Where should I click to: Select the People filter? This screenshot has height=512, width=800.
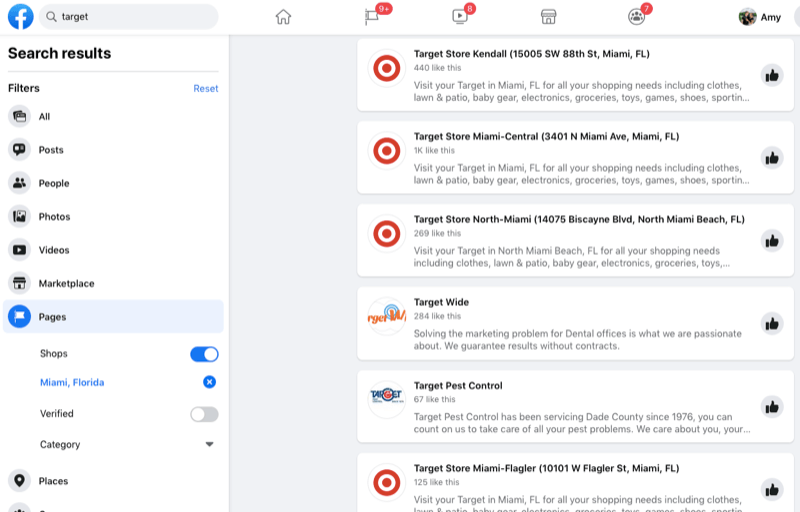[x=113, y=183]
